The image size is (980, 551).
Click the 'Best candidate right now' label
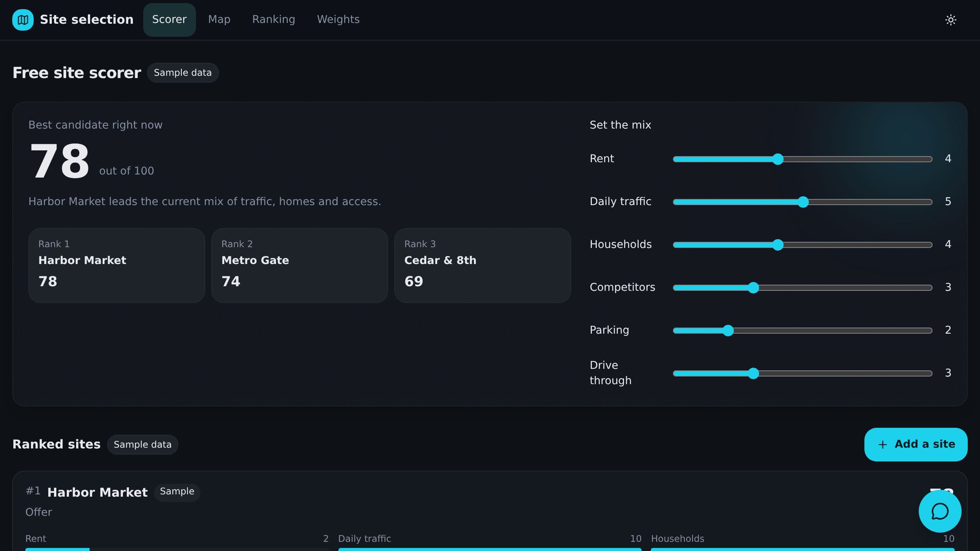coord(95,125)
